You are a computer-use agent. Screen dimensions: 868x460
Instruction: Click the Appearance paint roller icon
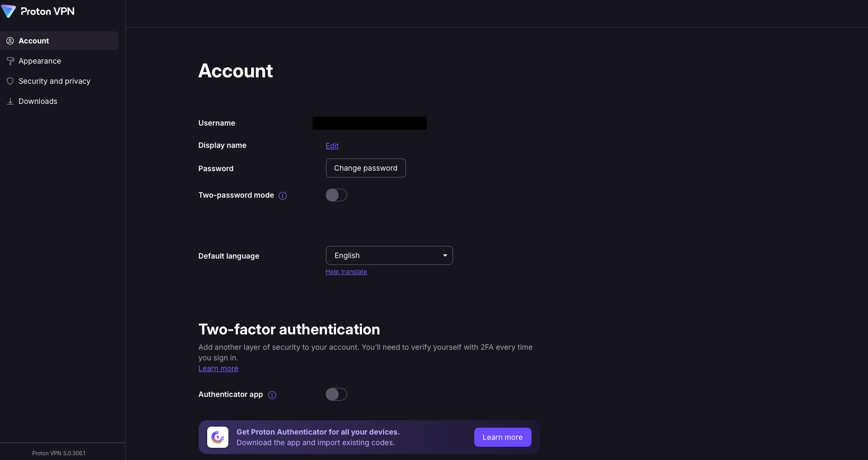10,61
